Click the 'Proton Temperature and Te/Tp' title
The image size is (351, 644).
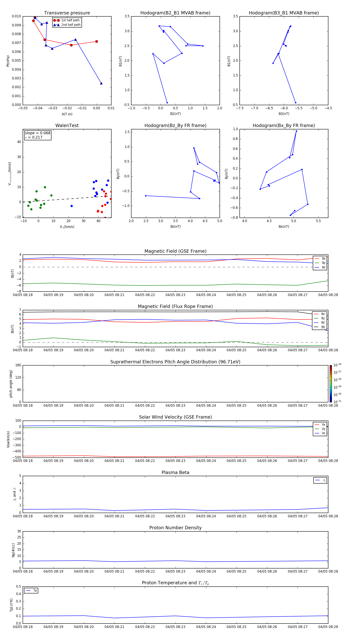pyautogui.click(x=175, y=583)
